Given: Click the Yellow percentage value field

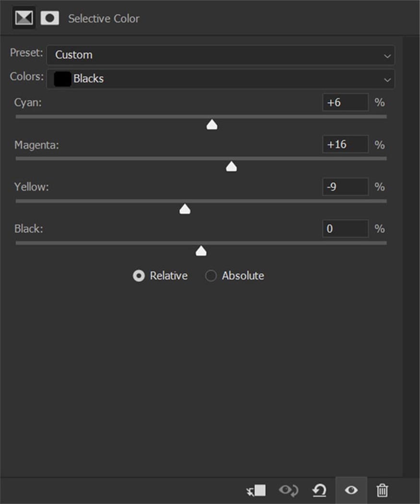Looking at the screenshot, I should point(345,187).
